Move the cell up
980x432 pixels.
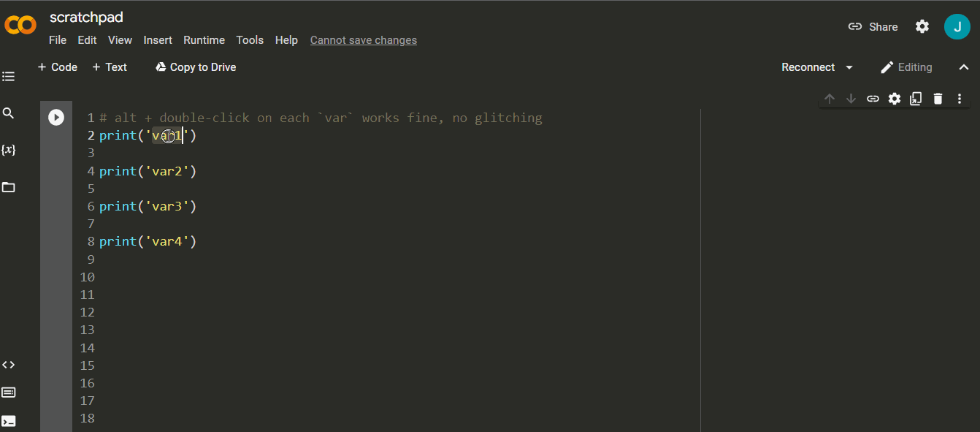pyautogui.click(x=830, y=98)
